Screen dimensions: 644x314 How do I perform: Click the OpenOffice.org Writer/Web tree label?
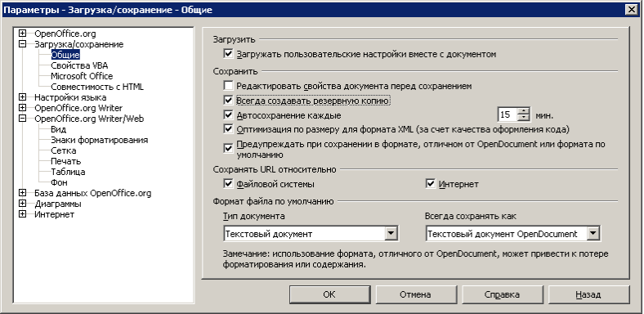[89, 119]
